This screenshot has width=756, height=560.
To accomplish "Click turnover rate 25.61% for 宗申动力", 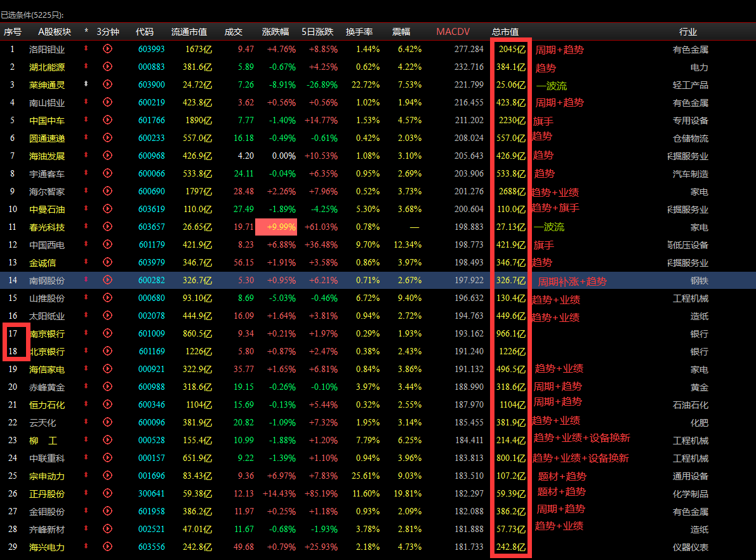I will (x=366, y=476).
